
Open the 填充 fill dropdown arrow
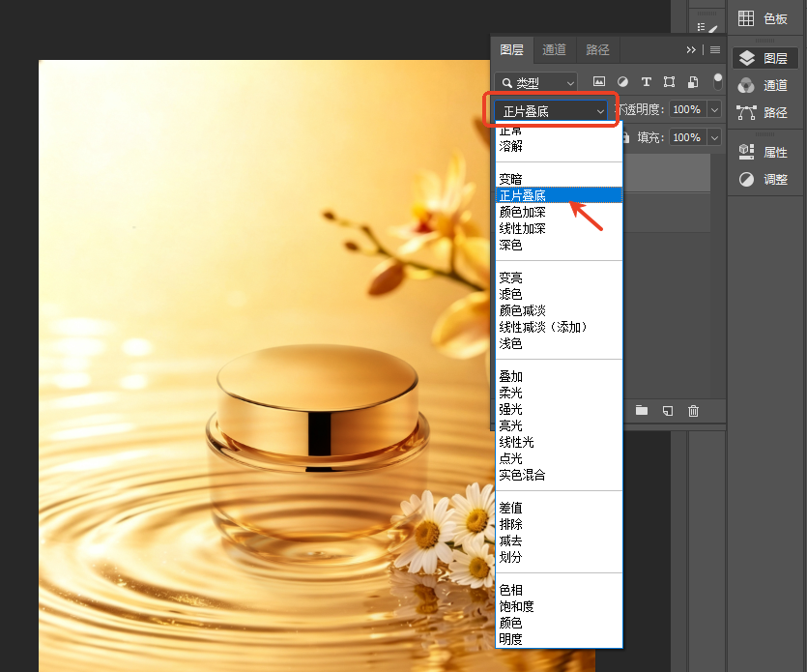tap(714, 137)
